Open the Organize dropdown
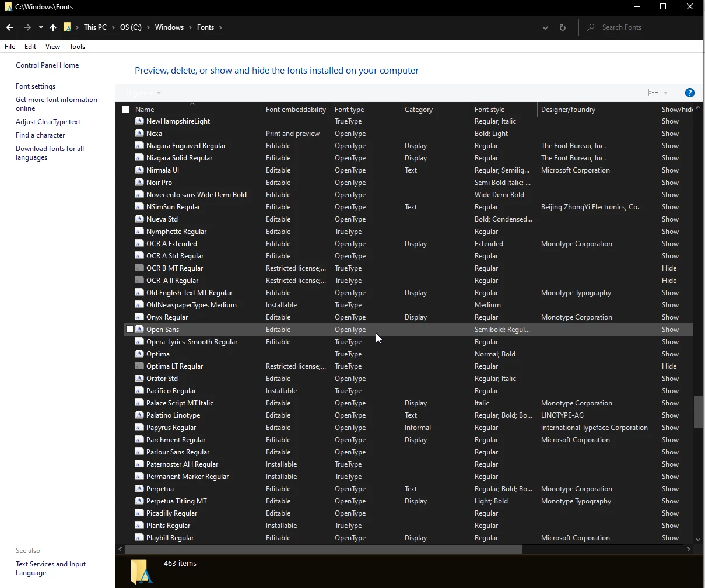This screenshot has width=705, height=588. (x=143, y=93)
